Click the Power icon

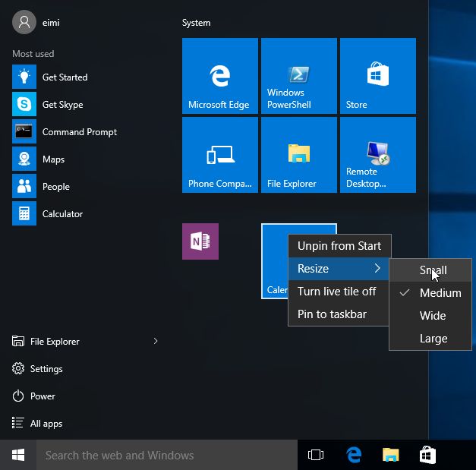click(x=18, y=396)
